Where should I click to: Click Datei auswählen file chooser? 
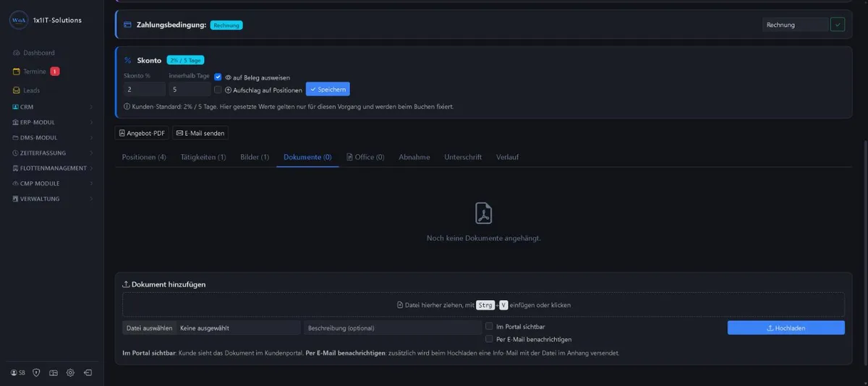(x=149, y=327)
